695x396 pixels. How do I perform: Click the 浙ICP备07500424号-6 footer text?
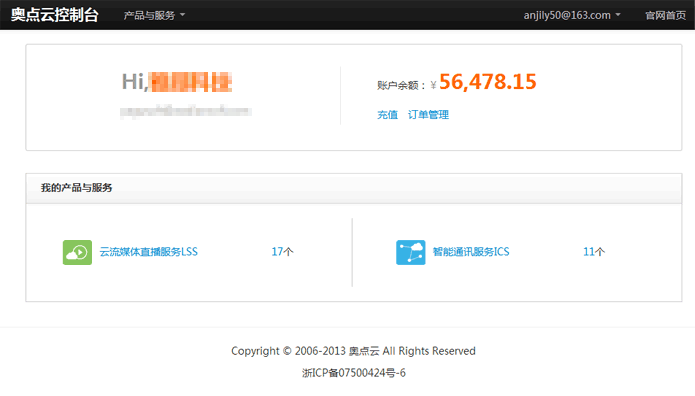click(354, 373)
